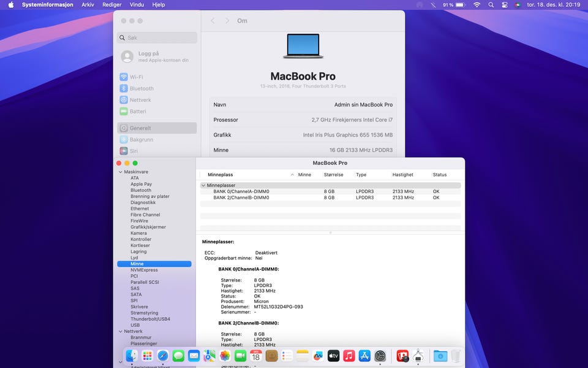Select Generelt in Settings sidebar
588x368 pixels.
click(x=157, y=128)
